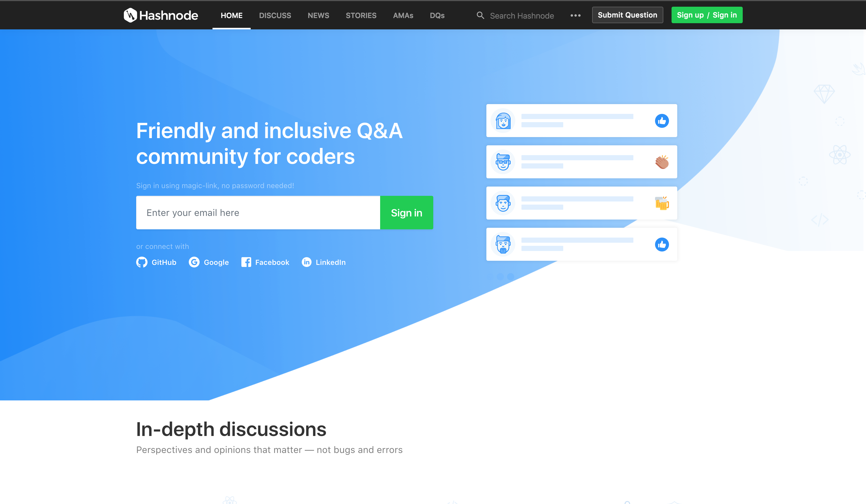Click the Hashnode logo icon
Image resolution: width=866 pixels, height=504 pixels.
click(130, 15)
